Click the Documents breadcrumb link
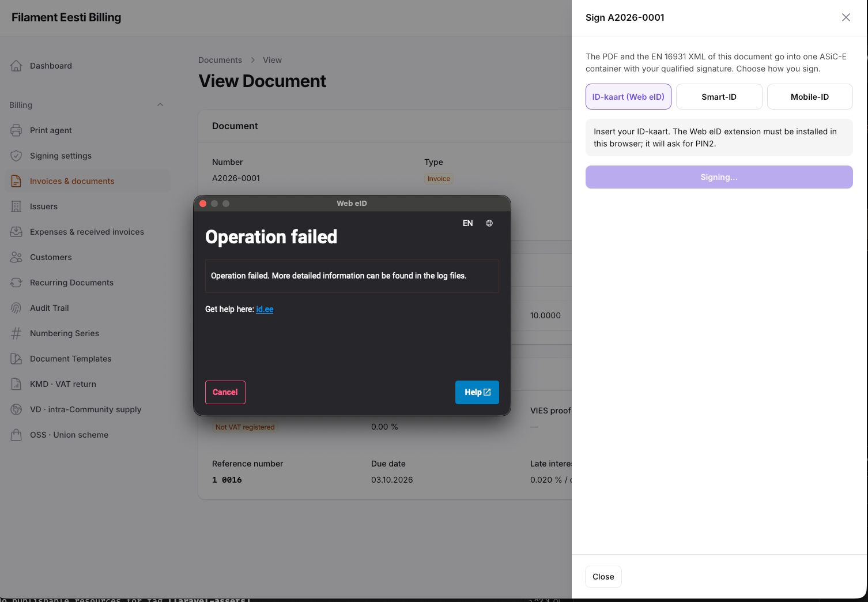868x602 pixels. pyautogui.click(x=220, y=60)
